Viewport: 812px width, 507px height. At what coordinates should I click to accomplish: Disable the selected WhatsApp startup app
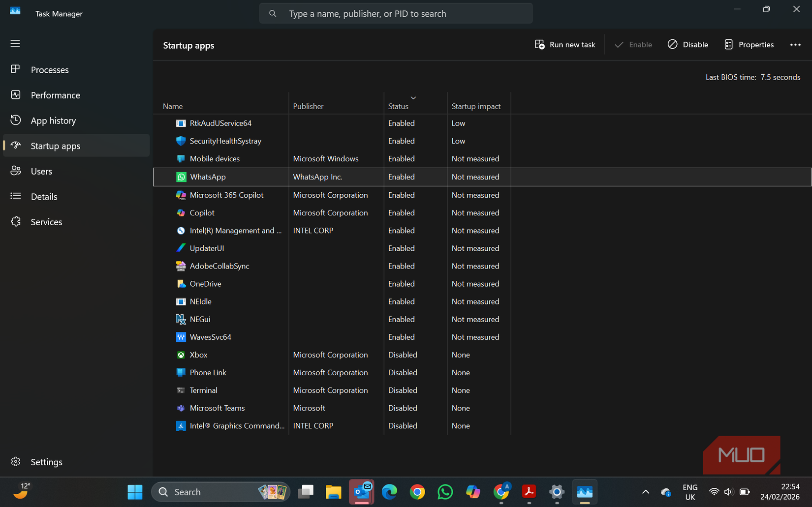(x=687, y=44)
